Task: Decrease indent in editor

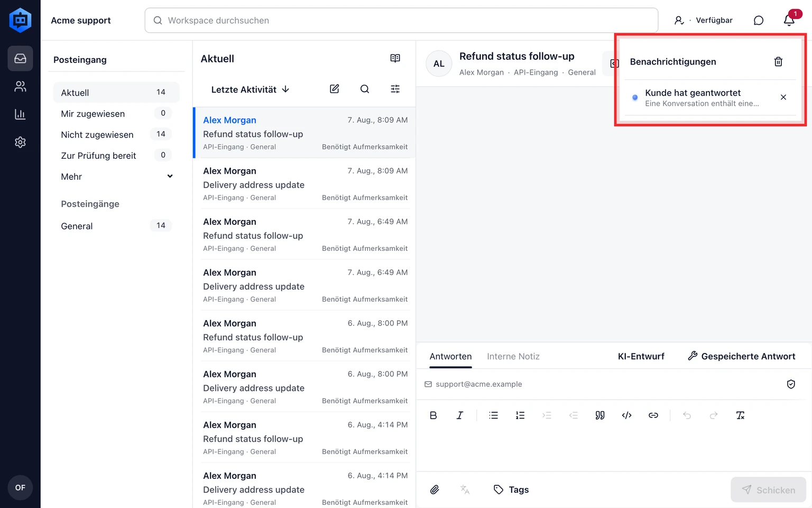Action: pyautogui.click(x=574, y=415)
